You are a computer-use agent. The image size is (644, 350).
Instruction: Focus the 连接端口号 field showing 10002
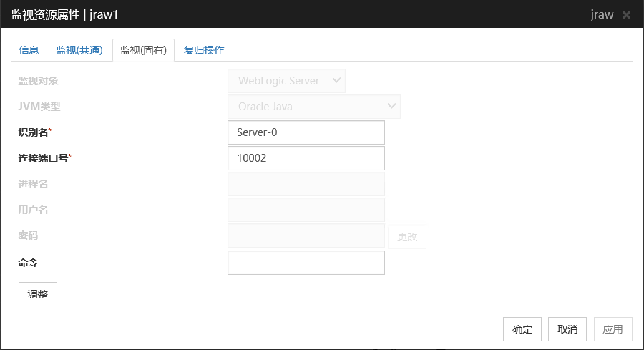[306, 158]
